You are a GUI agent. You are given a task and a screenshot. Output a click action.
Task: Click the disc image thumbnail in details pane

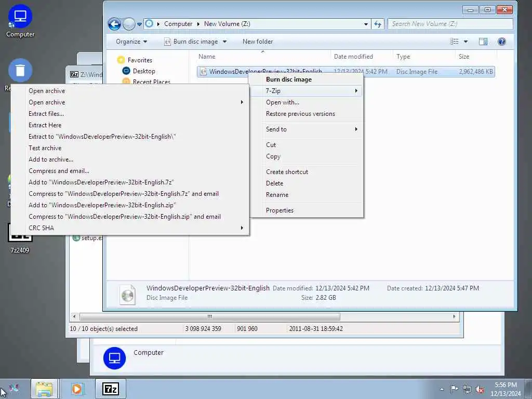(x=128, y=294)
